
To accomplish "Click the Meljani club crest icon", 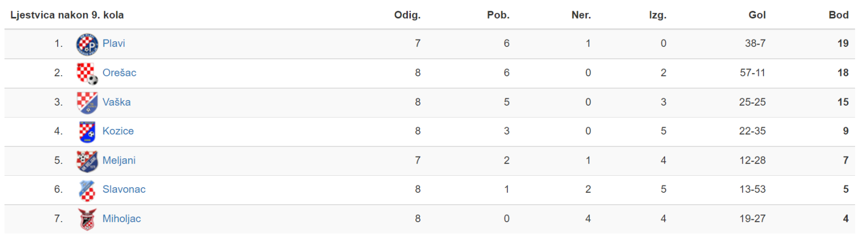I will tap(87, 161).
